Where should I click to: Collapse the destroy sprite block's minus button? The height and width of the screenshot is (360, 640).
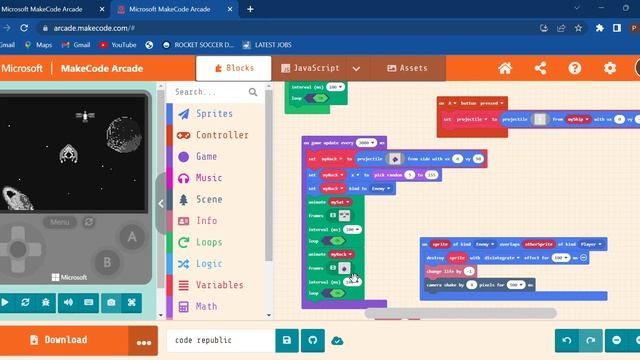(x=583, y=258)
